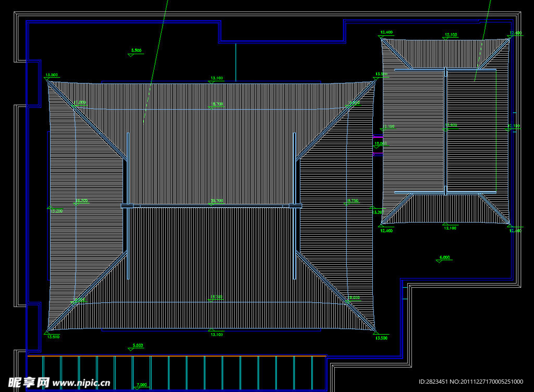534x392 pixels.
Task: Select the 13.500 marker at main roof bottom-left corner
Action: click(x=53, y=337)
